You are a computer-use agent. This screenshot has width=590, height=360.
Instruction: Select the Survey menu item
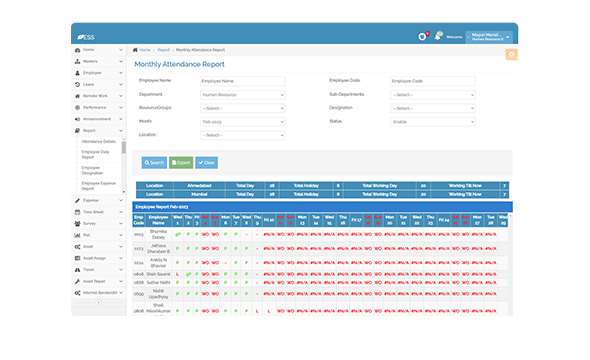coord(98,223)
